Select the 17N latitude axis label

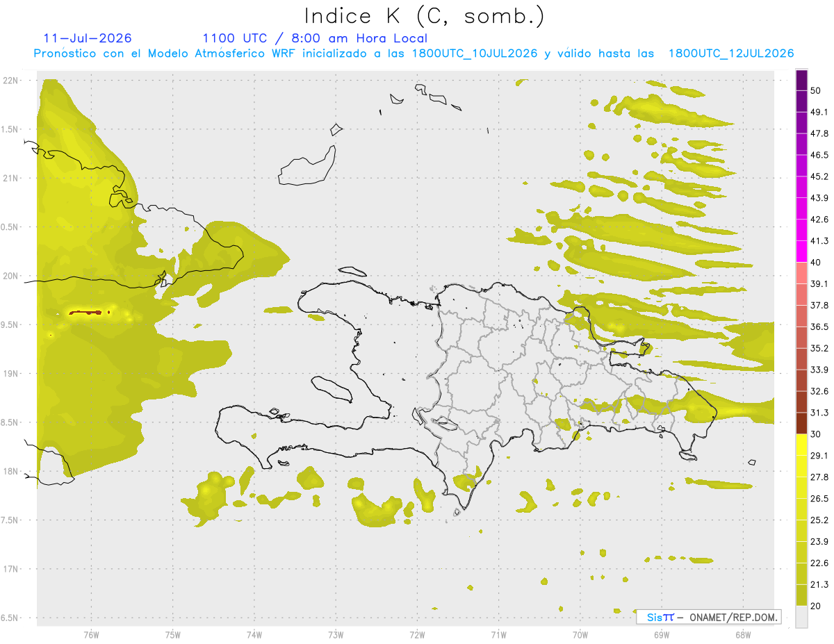tap(12, 569)
